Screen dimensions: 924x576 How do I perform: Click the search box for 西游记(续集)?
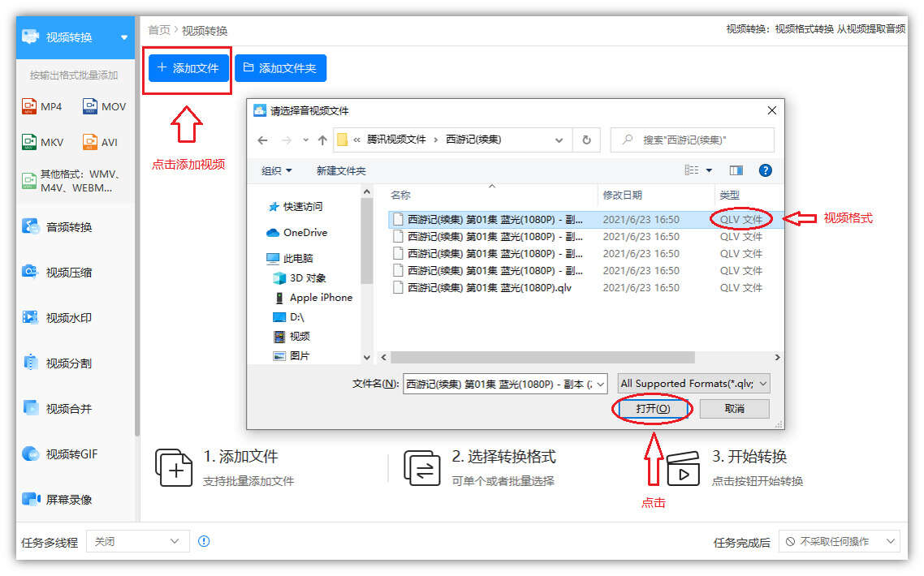tap(693, 140)
